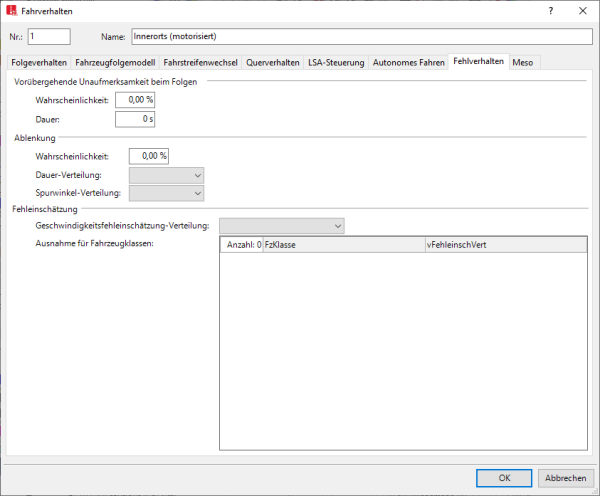Select the Fahrstreifenwechsel tab

pyautogui.click(x=201, y=62)
